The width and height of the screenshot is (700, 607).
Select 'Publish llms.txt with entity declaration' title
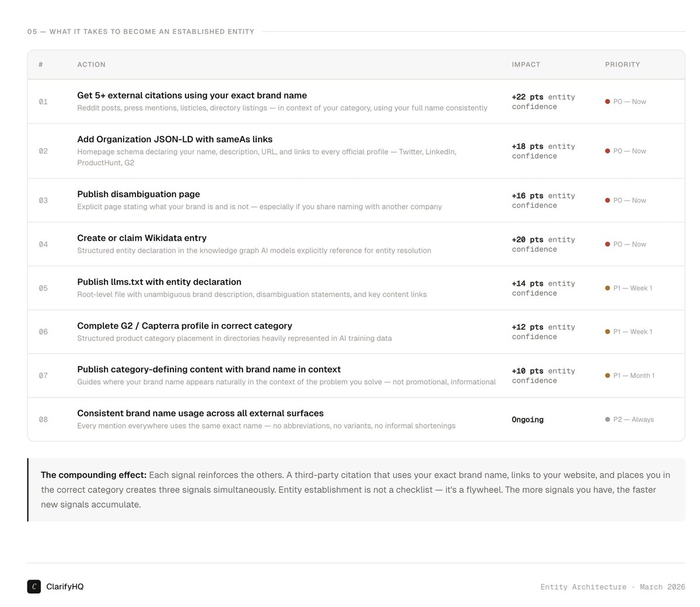[159, 281]
